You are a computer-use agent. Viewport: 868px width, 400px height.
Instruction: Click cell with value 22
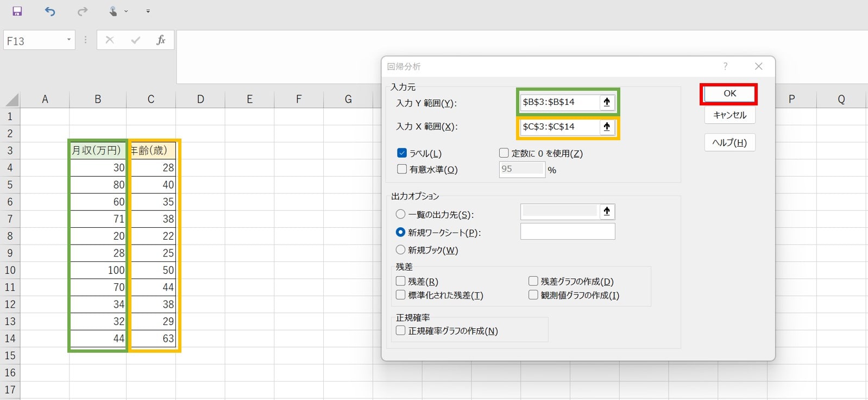point(151,236)
